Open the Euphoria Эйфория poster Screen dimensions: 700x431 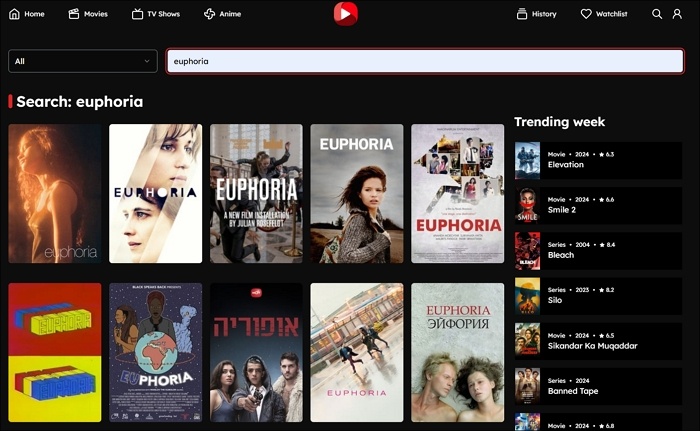pos(458,352)
